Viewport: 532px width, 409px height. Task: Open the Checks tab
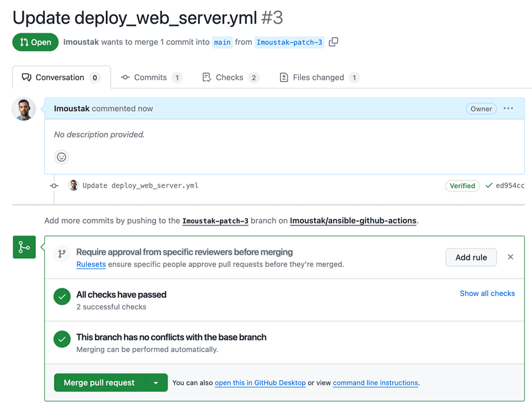[229, 78]
